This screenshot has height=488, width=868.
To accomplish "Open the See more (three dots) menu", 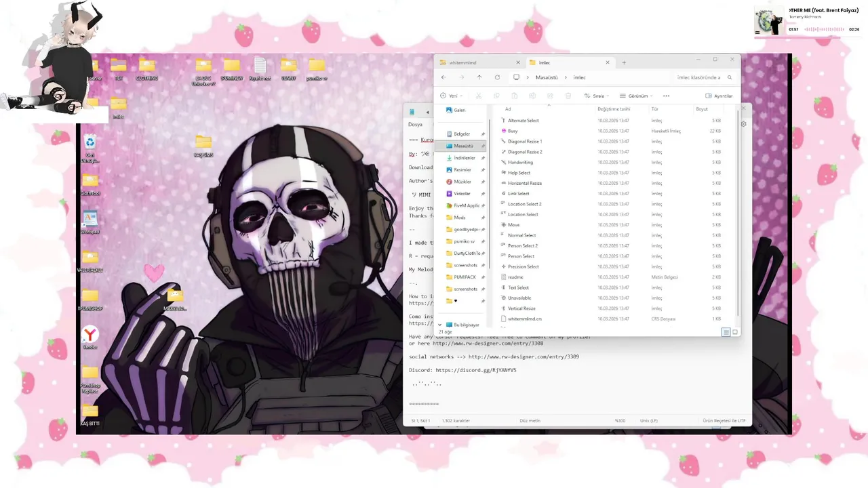I will 666,96.
